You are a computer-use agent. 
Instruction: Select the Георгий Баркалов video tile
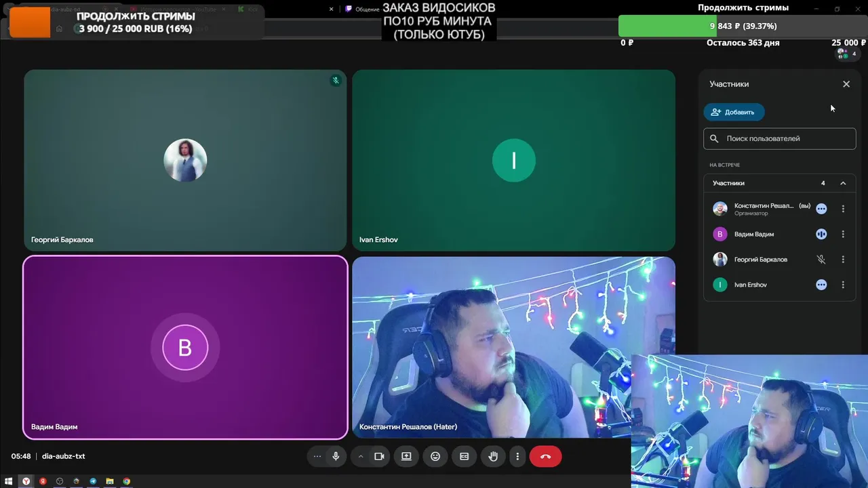(x=185, y=161)
